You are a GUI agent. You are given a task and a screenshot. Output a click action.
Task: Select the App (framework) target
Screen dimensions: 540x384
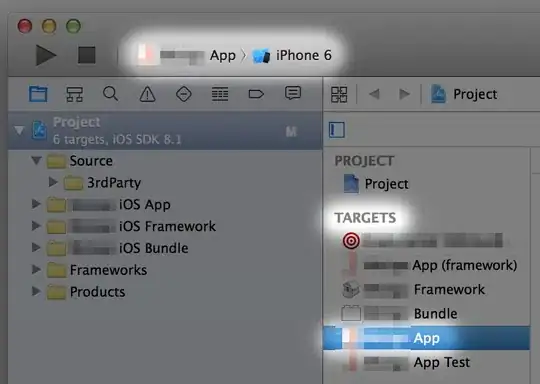[430, 265]
